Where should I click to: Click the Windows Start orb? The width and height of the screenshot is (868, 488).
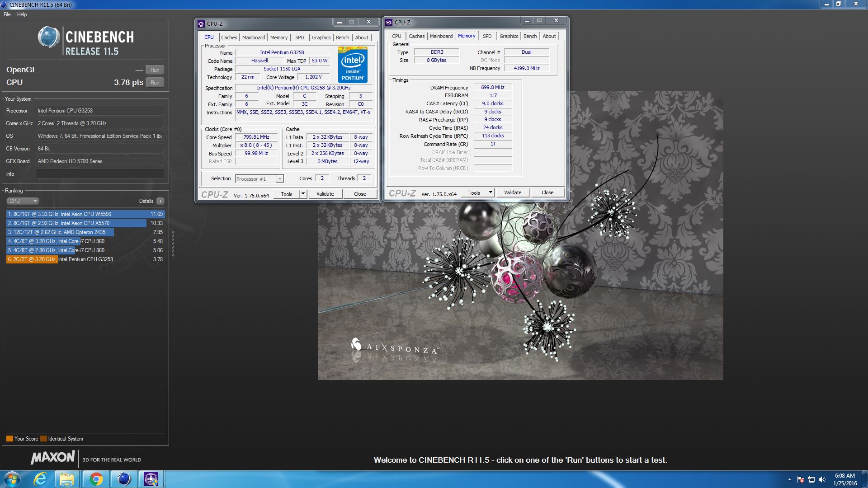coord(12,479)
